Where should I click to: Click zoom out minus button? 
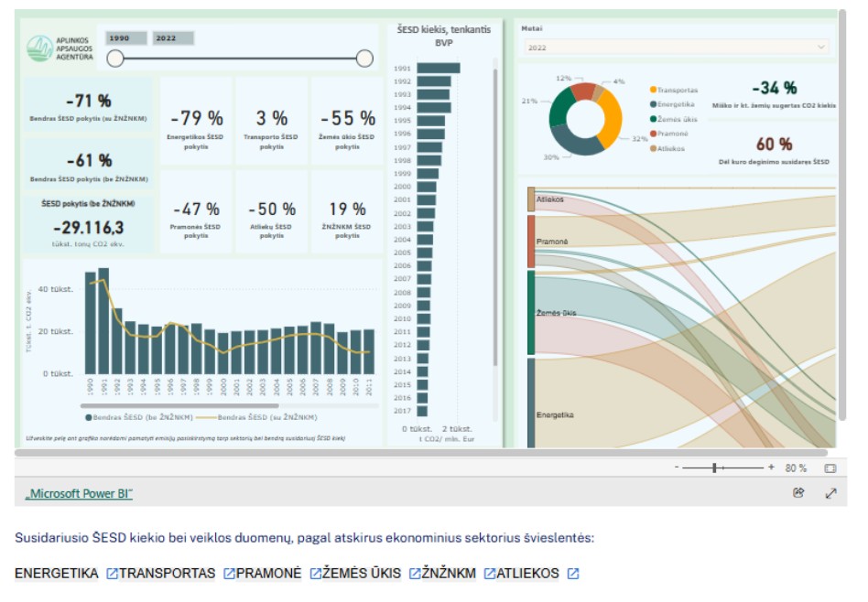click(x=677, y=468)
